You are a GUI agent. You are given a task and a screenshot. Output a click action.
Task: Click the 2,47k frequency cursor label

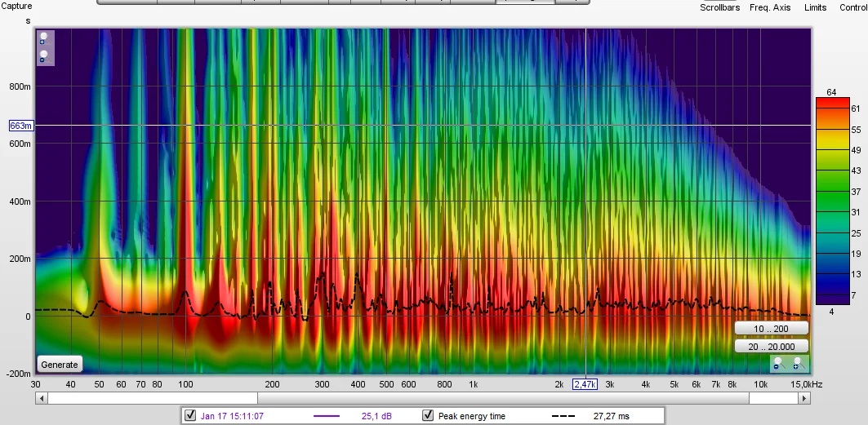pos(585,385)
